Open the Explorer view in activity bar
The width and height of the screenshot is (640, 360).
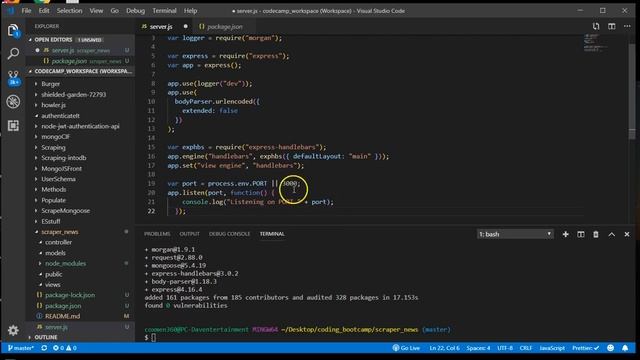[13, 31]
